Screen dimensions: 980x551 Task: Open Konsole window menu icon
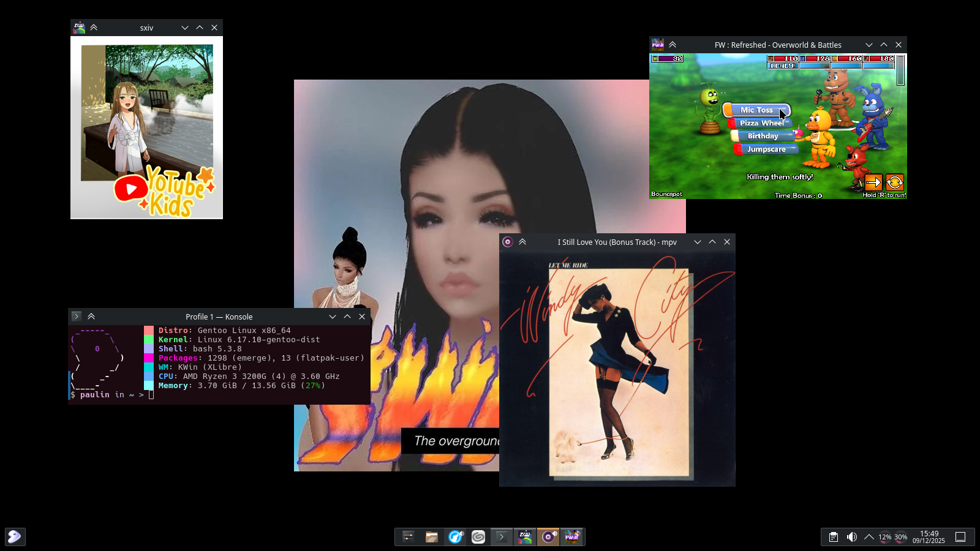(77, 317)
